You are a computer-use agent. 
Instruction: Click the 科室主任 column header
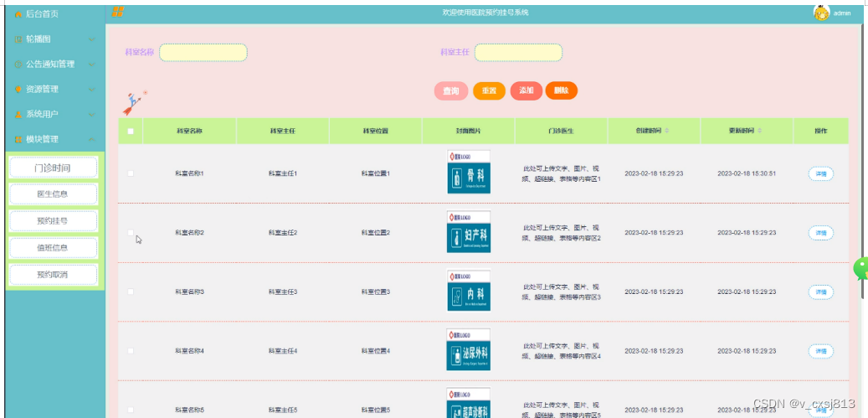tap(282, 132)
